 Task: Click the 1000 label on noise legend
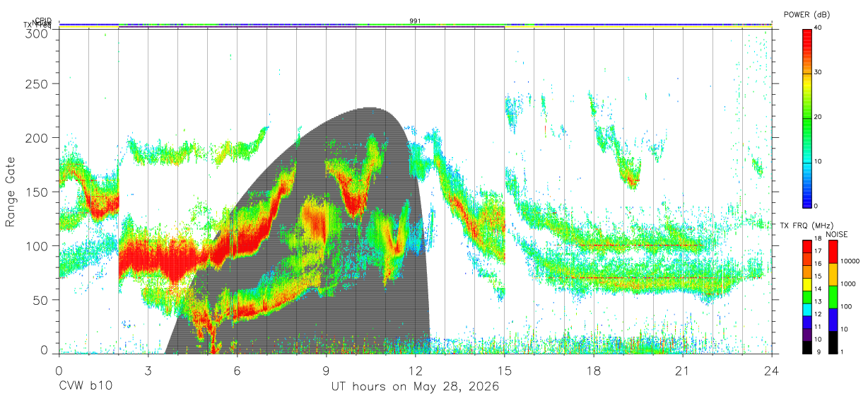(x=847, y=284)
